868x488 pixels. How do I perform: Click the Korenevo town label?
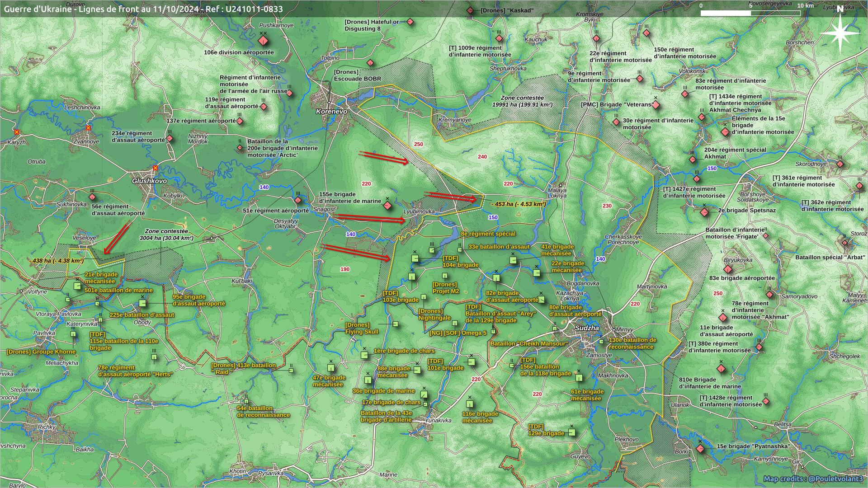[x=331, y=111]
